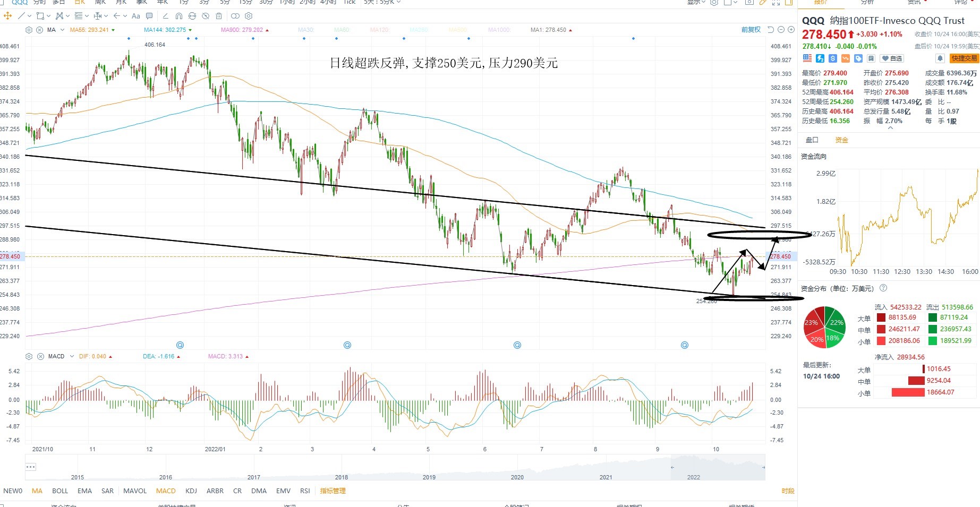Click the Aa text annotation tool
The image size is (980, 507).
(x=136, y=16)
